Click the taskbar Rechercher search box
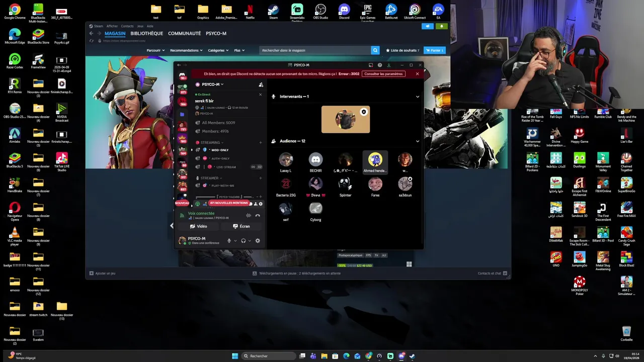 pyautogui.click(x=268, y=356)
